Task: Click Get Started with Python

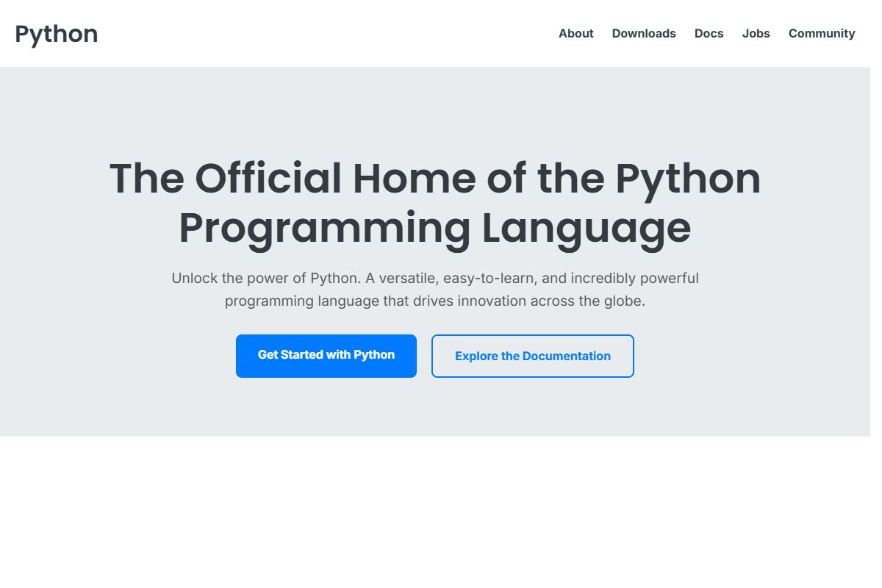Action: 326,355
